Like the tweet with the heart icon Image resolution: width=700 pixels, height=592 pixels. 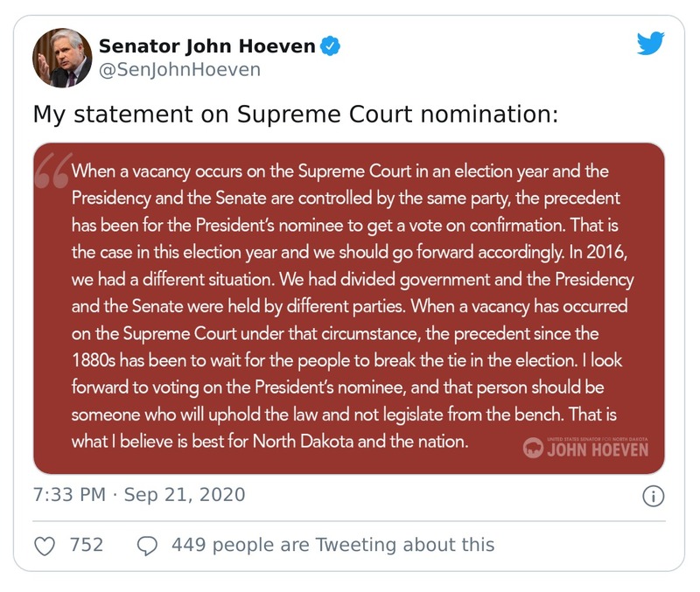click(44, 546)
